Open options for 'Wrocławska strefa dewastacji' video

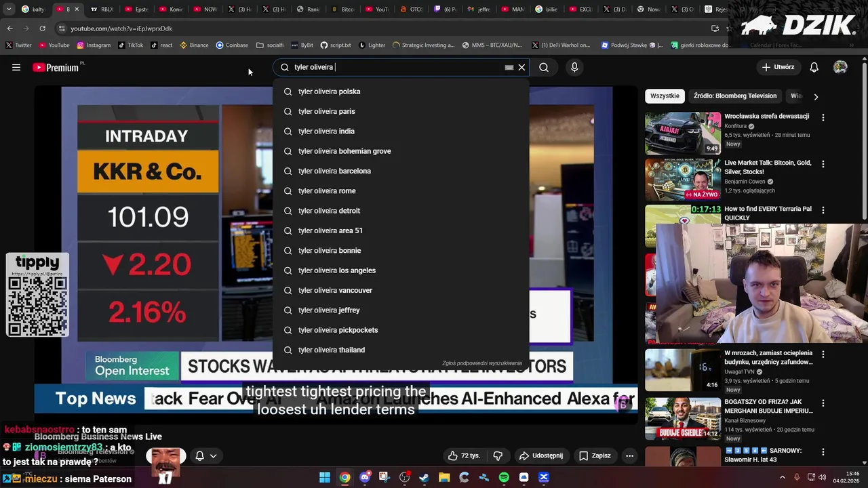[x=823, y=117]
